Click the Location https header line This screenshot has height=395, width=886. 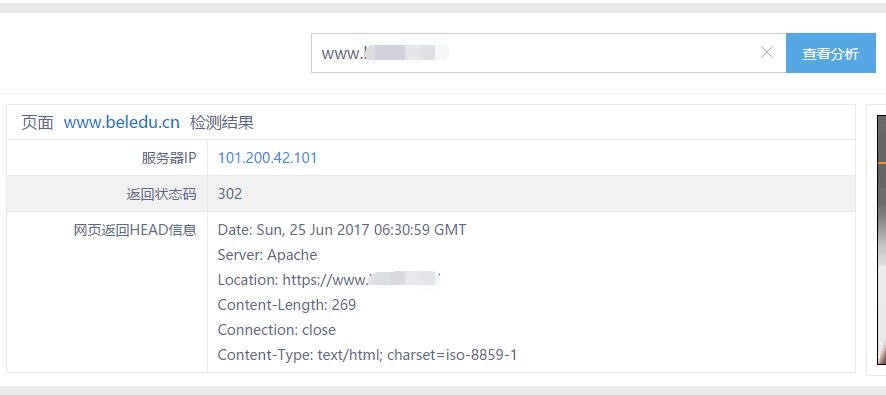[x=329, y=280]
